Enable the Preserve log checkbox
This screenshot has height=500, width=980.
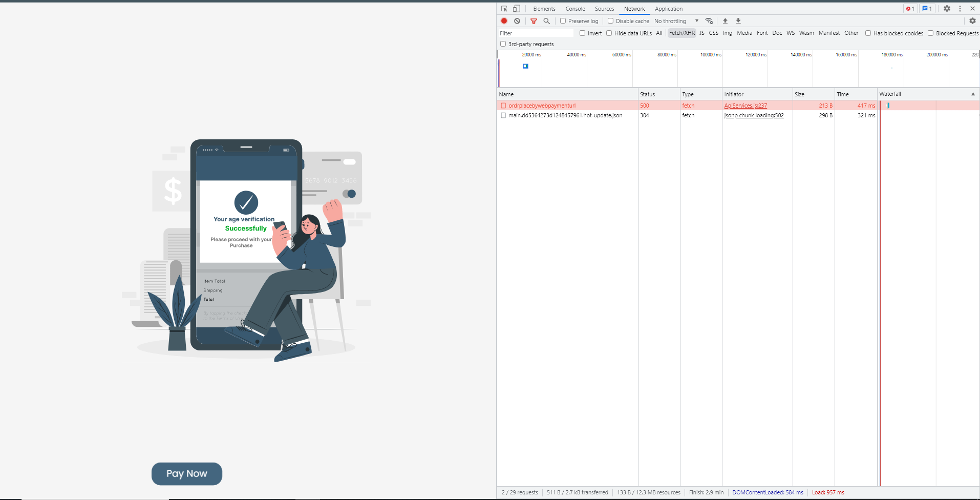(x=563, y=21)
